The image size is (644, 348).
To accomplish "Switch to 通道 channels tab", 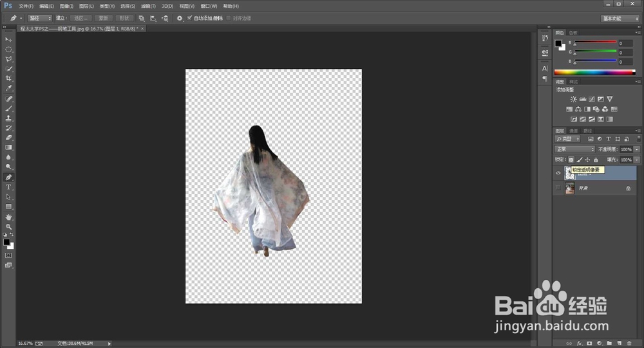I will click(x=574, y=131).
